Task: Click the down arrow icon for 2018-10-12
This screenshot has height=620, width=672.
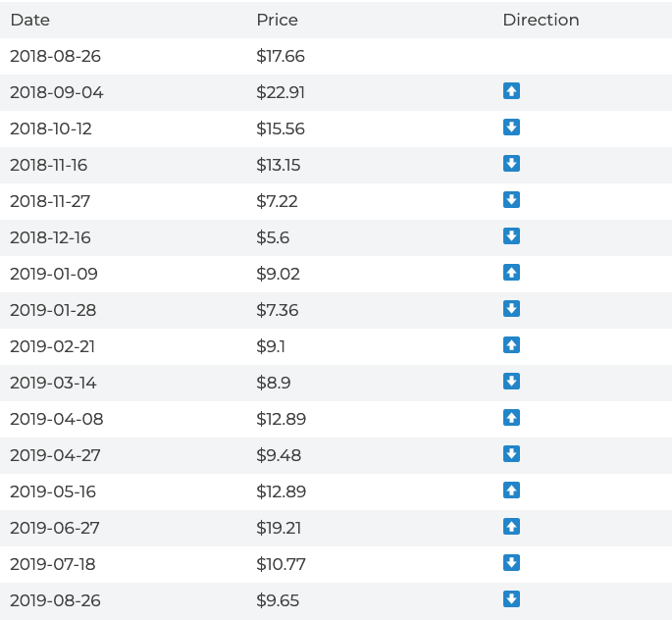Action: pos(511,128)
